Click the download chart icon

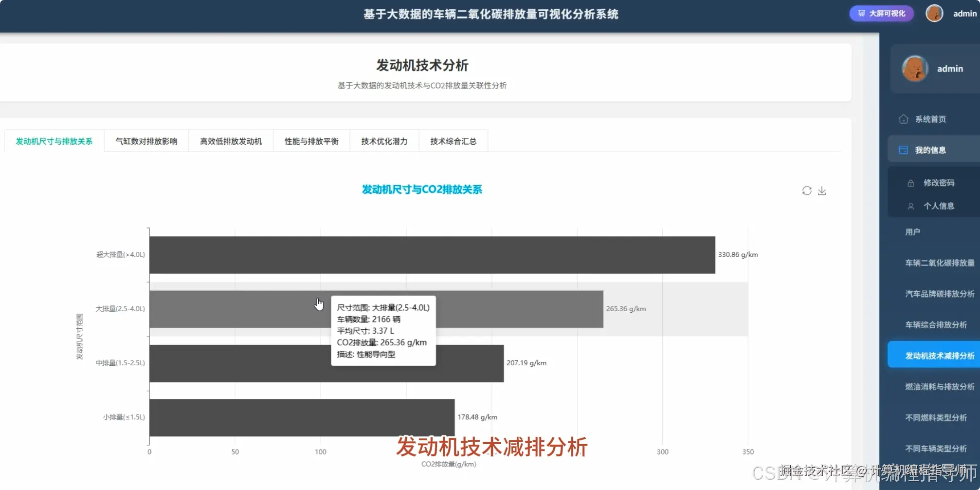(x=822, y=190)
